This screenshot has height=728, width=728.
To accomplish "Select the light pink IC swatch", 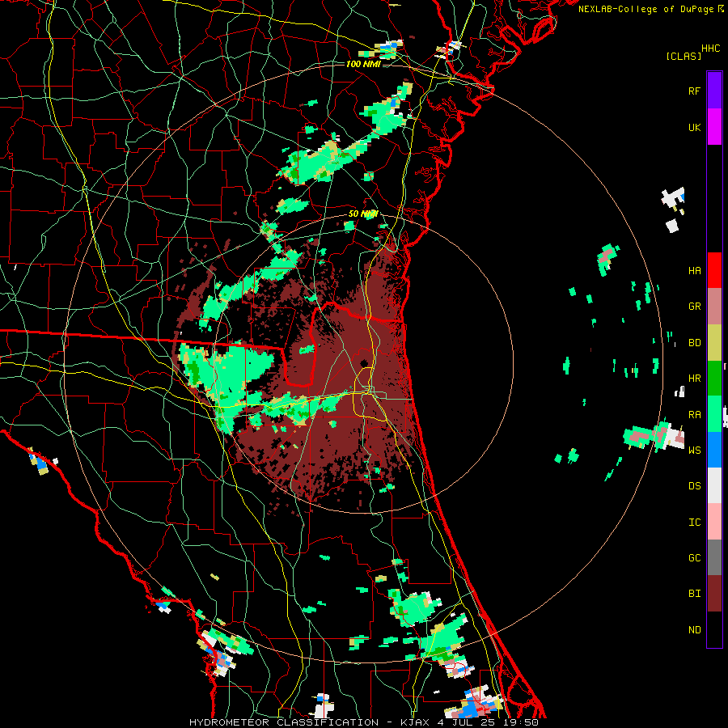I will (714, 522).
